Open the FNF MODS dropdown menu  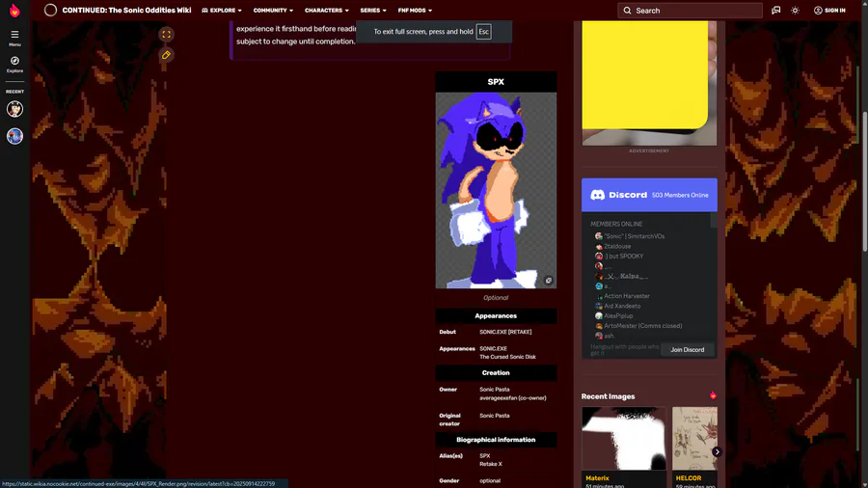pos(415,10)
